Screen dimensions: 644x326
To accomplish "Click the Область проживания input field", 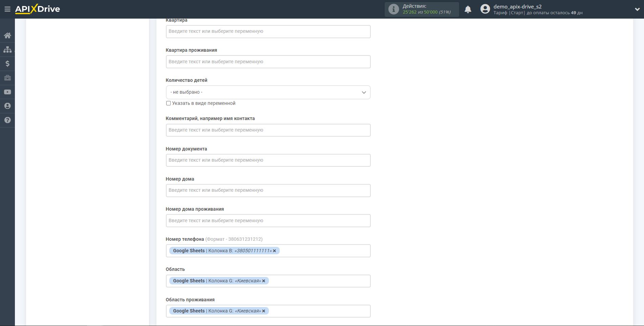I will (268, 311).
